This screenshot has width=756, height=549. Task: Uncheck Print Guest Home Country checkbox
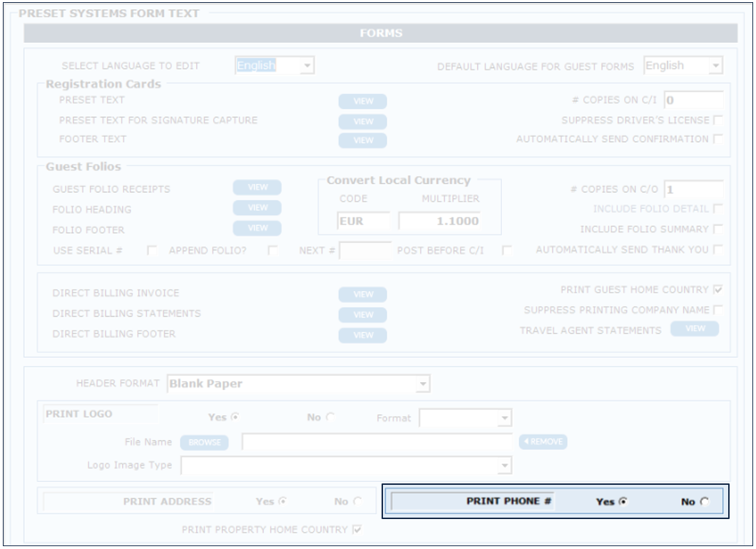pos(717,290)
